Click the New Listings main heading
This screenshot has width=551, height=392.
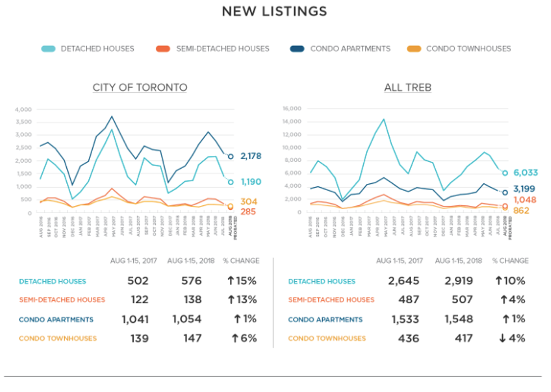point(274,11)
